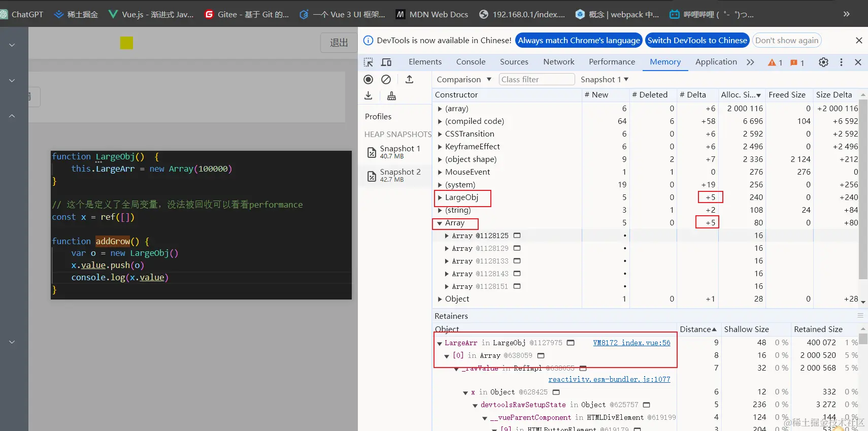
Task: Expand the (compiled code) row
Action: 440,121
